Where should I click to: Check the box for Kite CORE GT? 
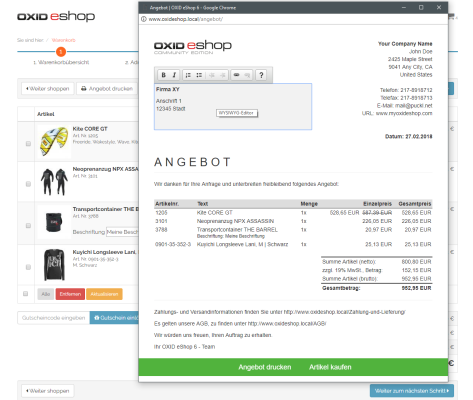(28, 144)
